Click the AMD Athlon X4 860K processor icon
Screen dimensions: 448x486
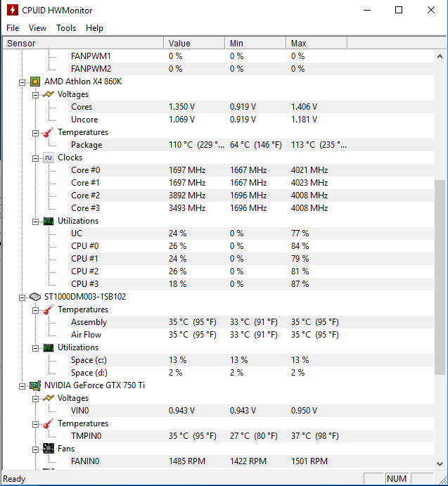click(35, 82)
